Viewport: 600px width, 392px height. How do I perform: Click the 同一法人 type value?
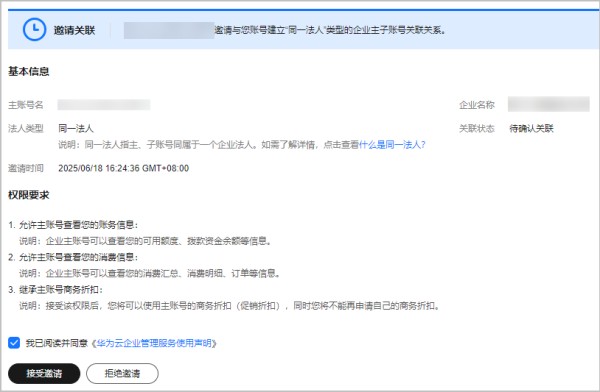(x=76, y=128)
